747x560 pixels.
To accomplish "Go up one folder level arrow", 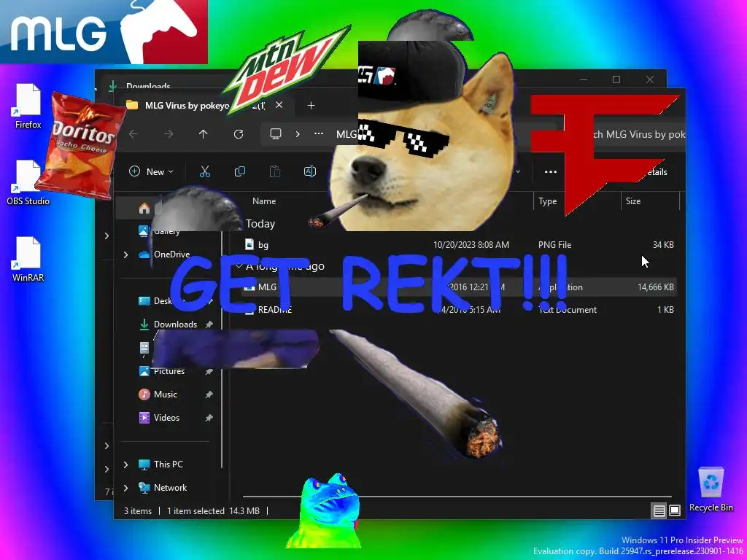I will [204, 134].
